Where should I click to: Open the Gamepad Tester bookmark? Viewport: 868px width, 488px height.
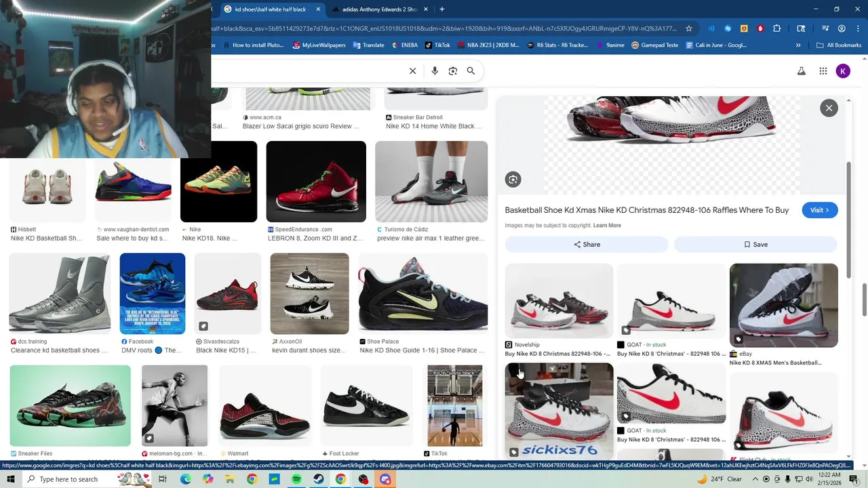[x=654, y=45]
